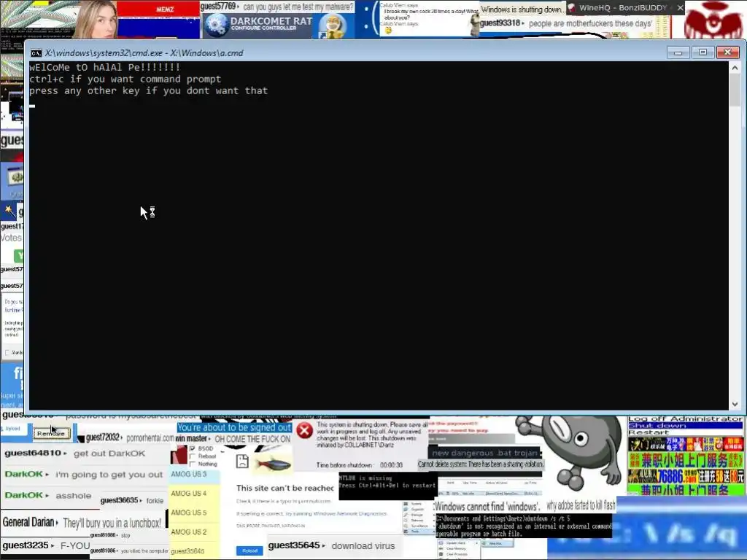Click the 'ctrl+c if you want command prompt' line

coord(125,79)
